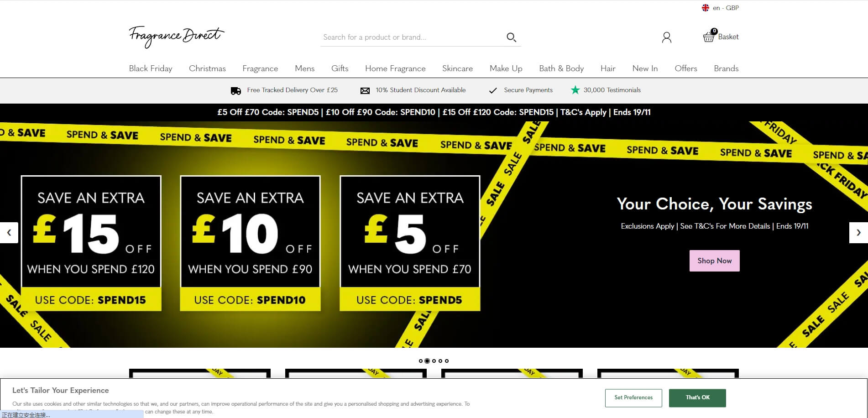
Task: Click the search magnifier icon
Action: [511, 37]
